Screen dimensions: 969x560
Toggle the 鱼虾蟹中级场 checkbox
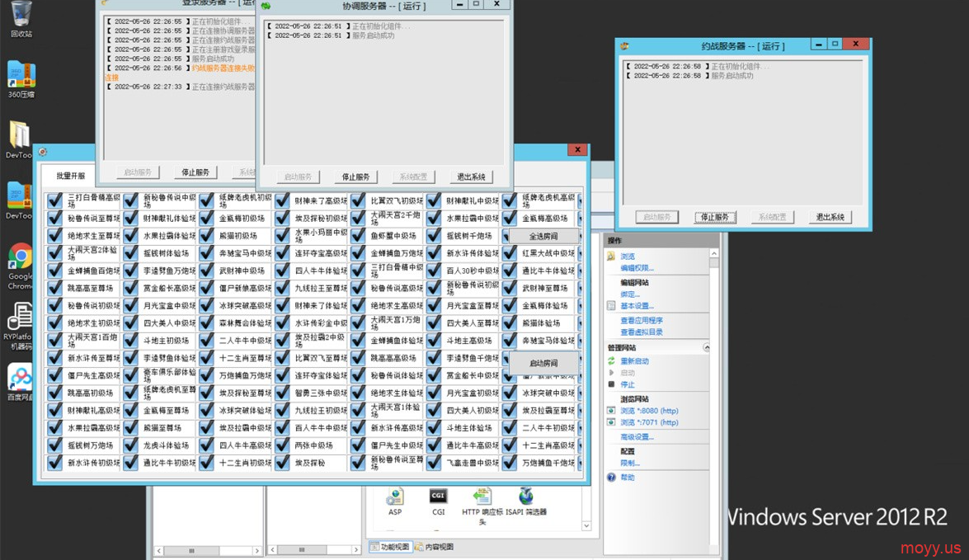pyautogui.click(x=359, y=236)
